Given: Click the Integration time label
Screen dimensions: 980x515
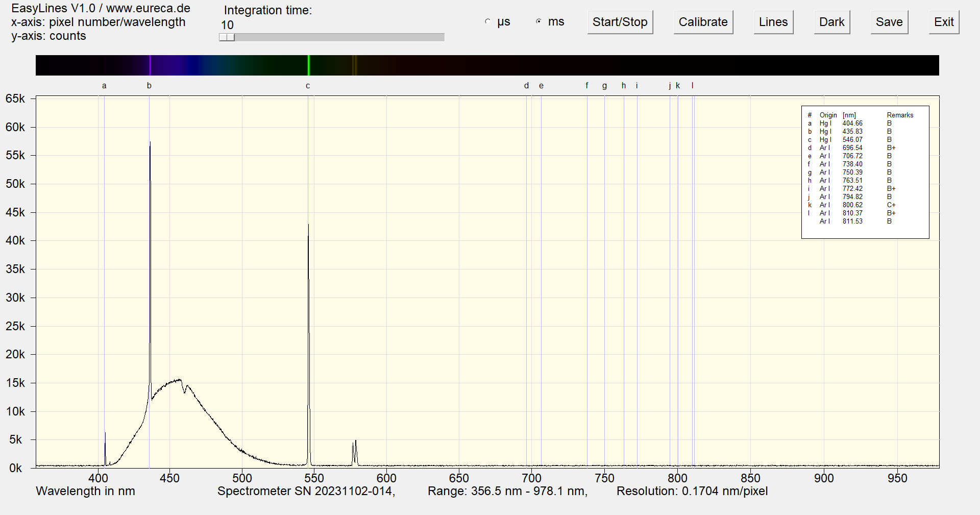Looking at the screenshot, I should point(267,11).
